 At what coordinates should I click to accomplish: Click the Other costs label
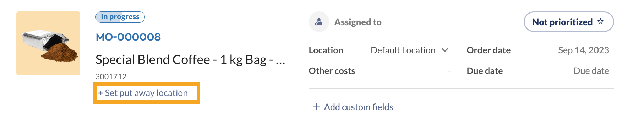click(332, 71)
